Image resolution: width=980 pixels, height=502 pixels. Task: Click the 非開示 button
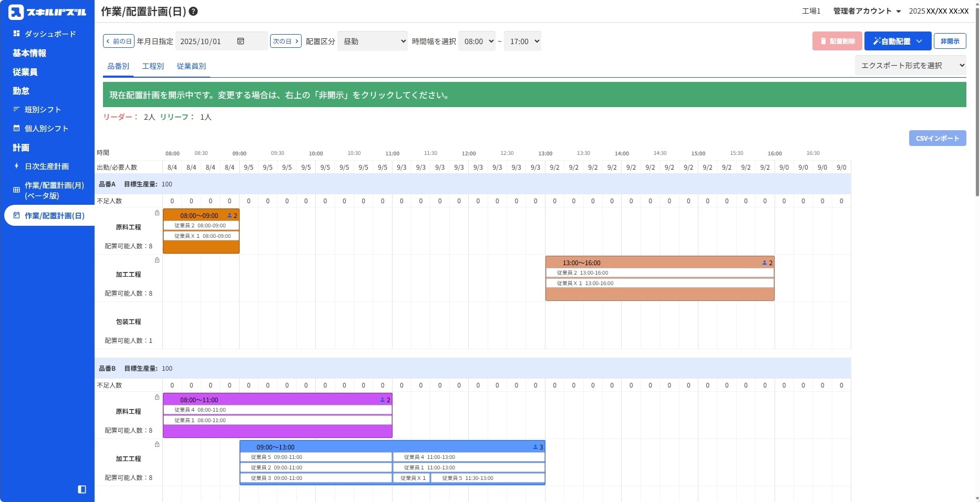(x=950, y=41)
